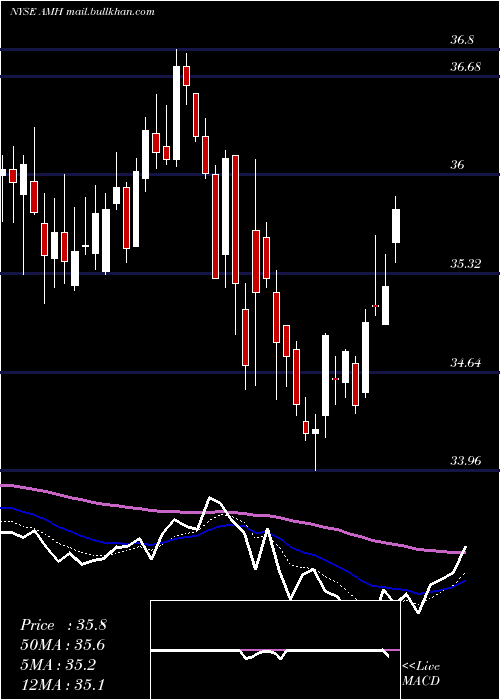Click the Price : 35.8 readout
Image resolution: width=500 pixels, height=700 pixels.
(63, 625)
